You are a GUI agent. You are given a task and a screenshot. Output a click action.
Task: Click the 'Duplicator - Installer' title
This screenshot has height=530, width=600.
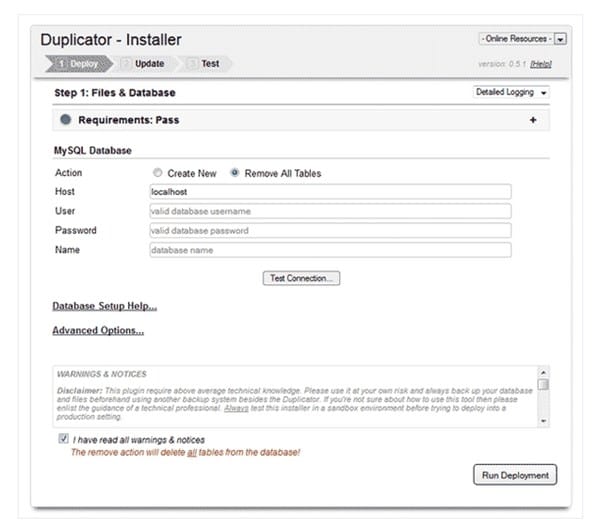pyautogui.click(x=111, y=40)
